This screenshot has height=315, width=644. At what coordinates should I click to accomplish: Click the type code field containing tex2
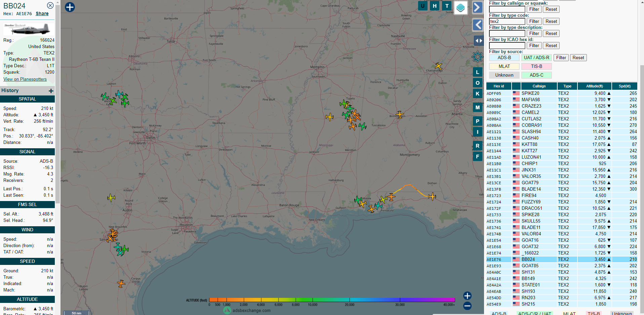click(x=507, y=22)
